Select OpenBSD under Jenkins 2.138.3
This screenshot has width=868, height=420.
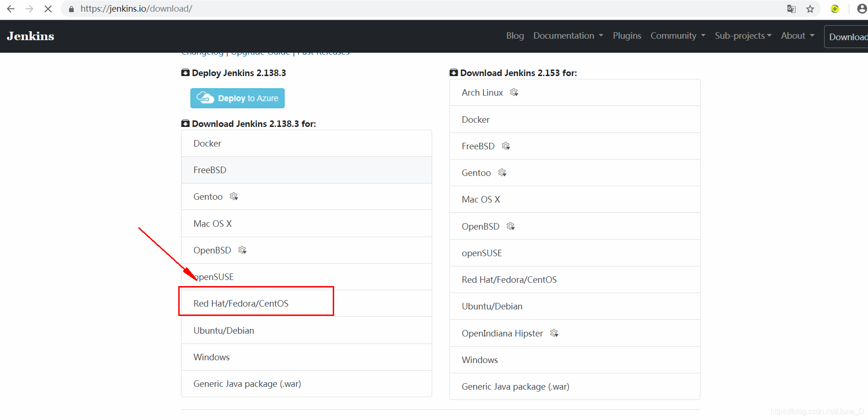point(307,250)
